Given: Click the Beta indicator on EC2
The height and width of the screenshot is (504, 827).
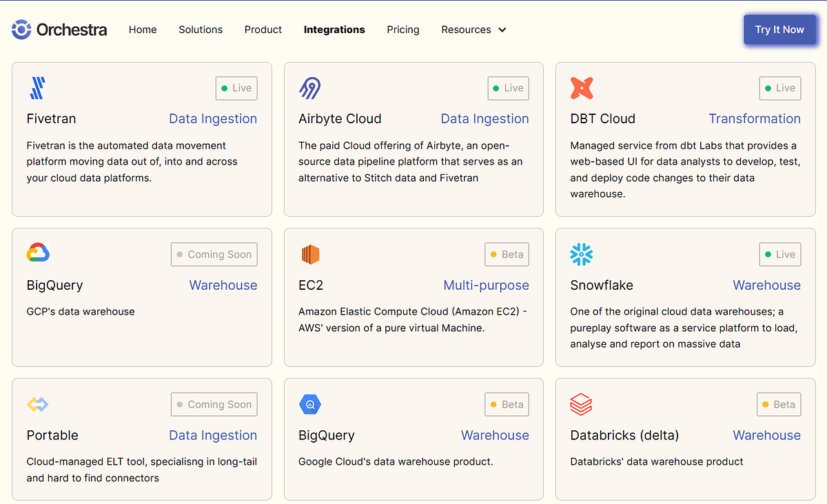Looking at the screenshot, I should click(x=507, y=254).
